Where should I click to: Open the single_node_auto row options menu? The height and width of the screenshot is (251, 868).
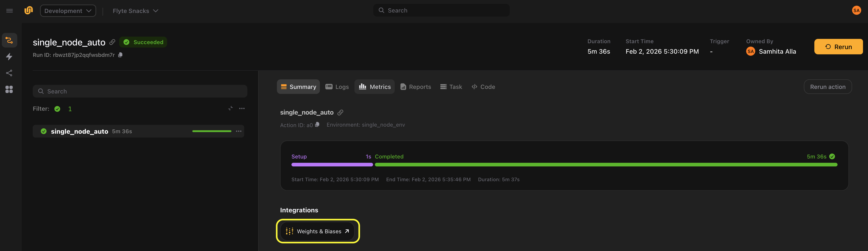(238, 131)
